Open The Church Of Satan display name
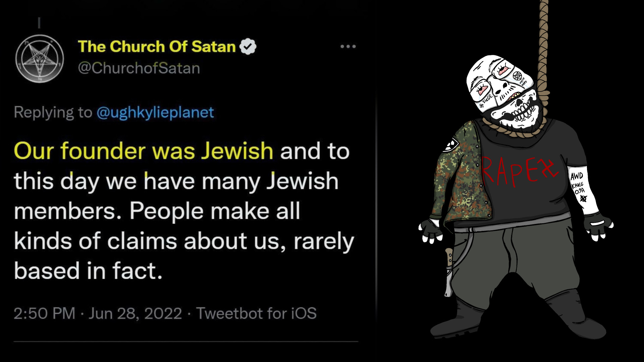The height and width of the screenshot is (362, 644). coord(157,47)
